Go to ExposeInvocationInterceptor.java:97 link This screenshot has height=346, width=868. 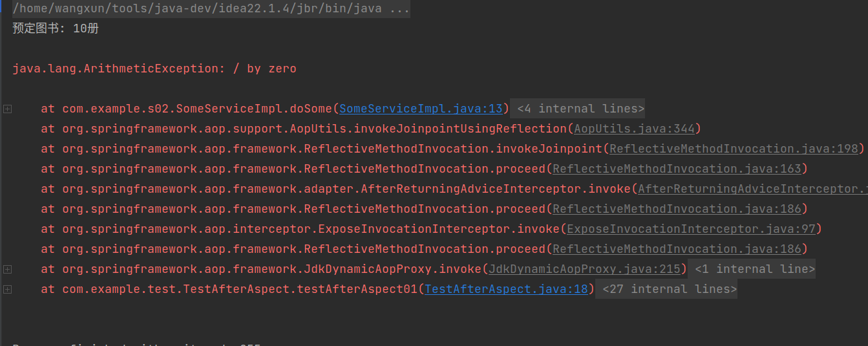point(692,229)
